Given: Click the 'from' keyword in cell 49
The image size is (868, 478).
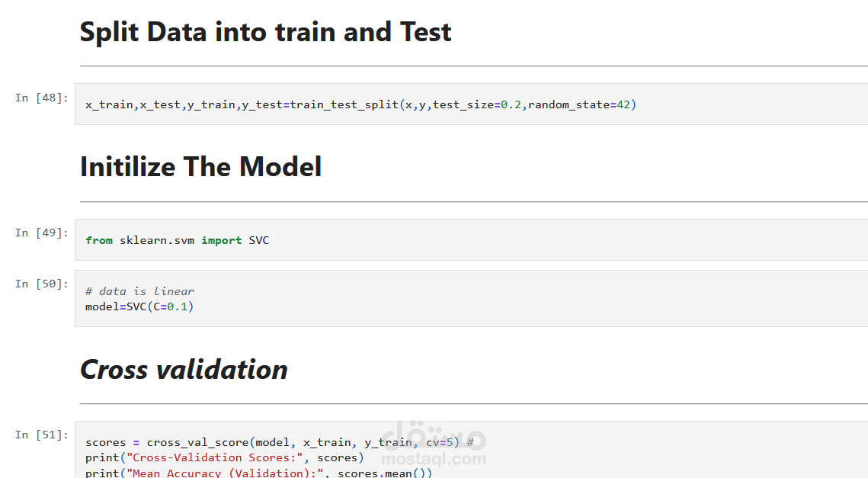Looking at the screenshot, I should 99,240.
